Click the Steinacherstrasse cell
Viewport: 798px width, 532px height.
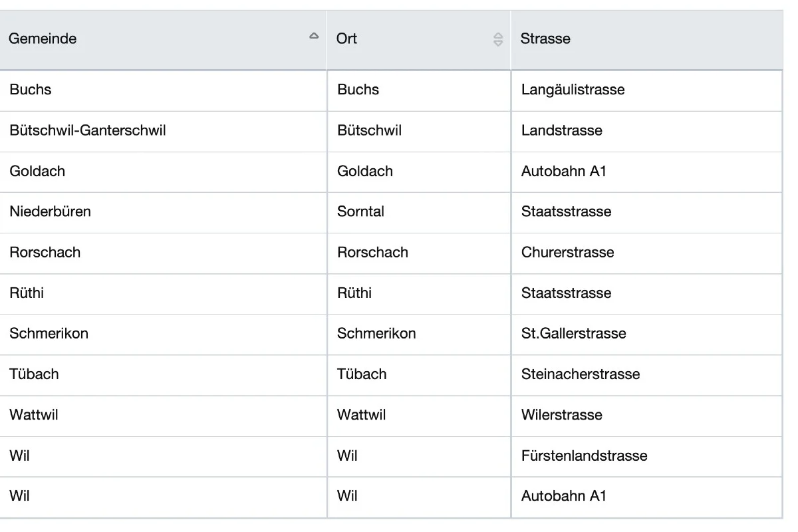click(x=647, y=374)
